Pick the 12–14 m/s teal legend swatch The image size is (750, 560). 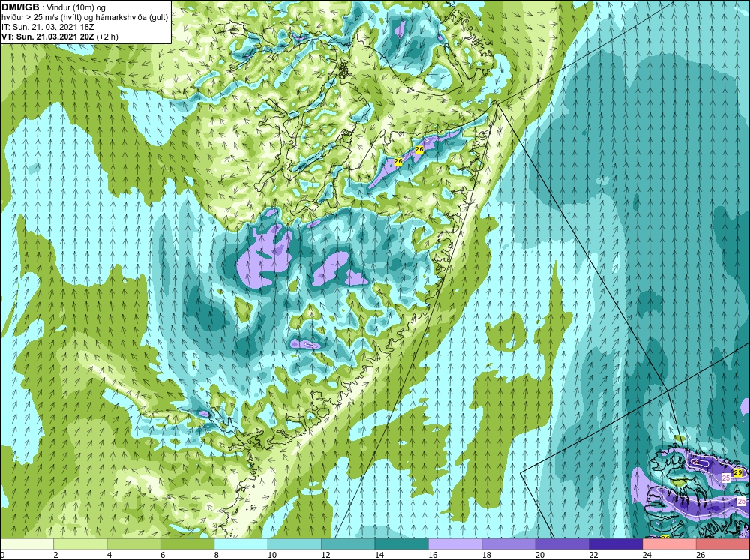point(348,544)
